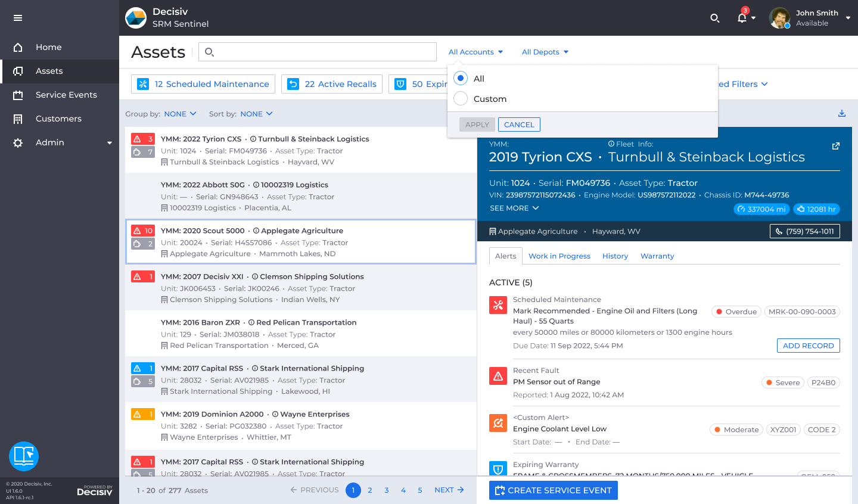This screenshot has height=504, width=858.
Task: Go to Customers in the sidebar
Action: [x=60, y=119]
